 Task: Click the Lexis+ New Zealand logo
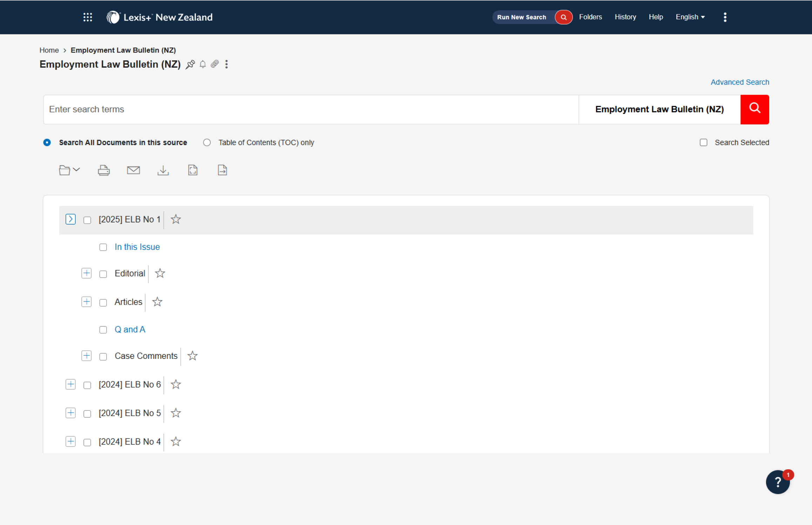[160, 17]
